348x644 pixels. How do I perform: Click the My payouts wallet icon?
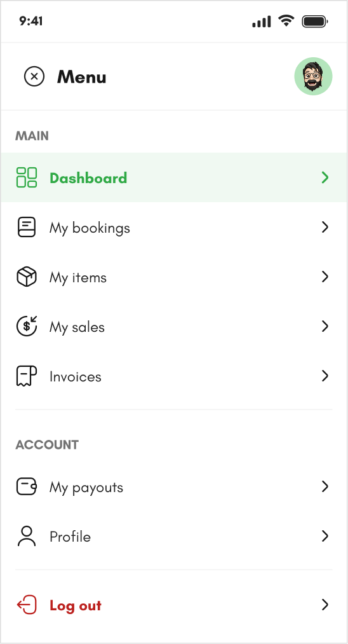[x=27, y=487]
